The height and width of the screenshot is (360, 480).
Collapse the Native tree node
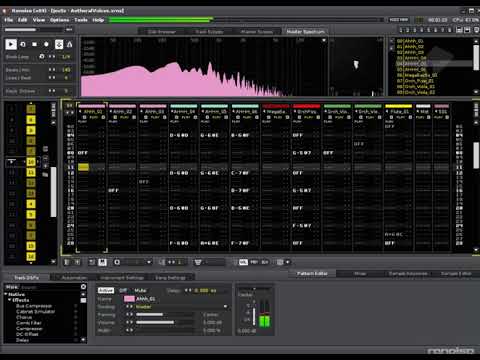click(6, 294)
